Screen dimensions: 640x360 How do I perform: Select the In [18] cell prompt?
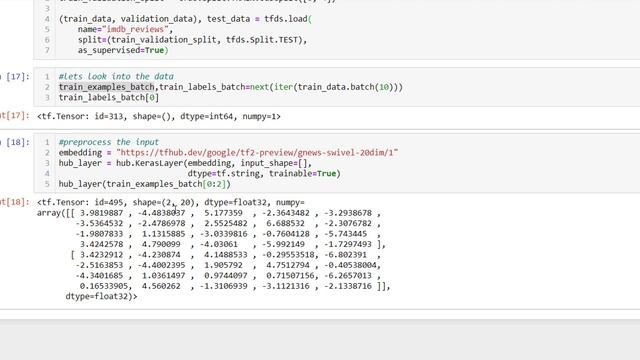[15, 142]
